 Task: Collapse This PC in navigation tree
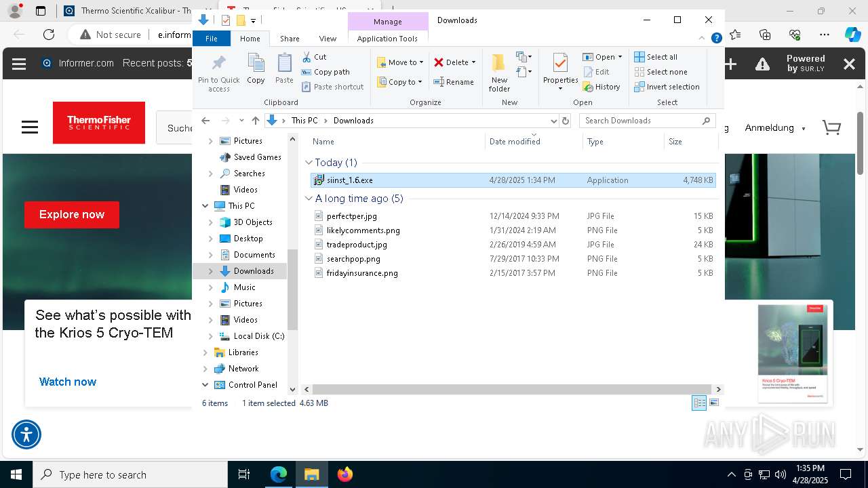(x=205, y=206)
